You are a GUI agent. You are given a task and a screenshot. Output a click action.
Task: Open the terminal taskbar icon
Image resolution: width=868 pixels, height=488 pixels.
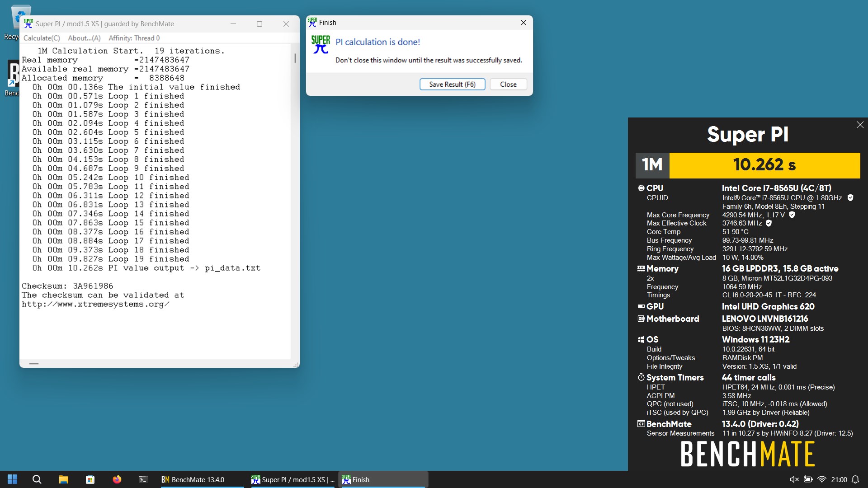click(x=143, y=479)
